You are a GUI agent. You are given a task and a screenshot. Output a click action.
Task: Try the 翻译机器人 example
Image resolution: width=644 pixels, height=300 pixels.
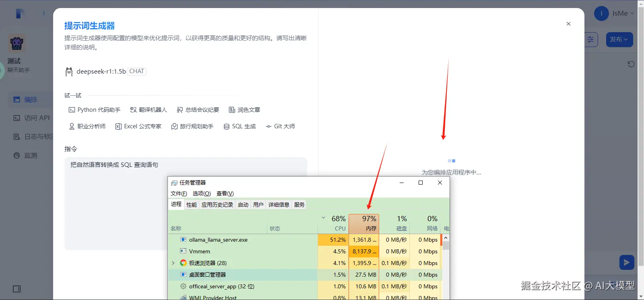[x=149, y=110]
